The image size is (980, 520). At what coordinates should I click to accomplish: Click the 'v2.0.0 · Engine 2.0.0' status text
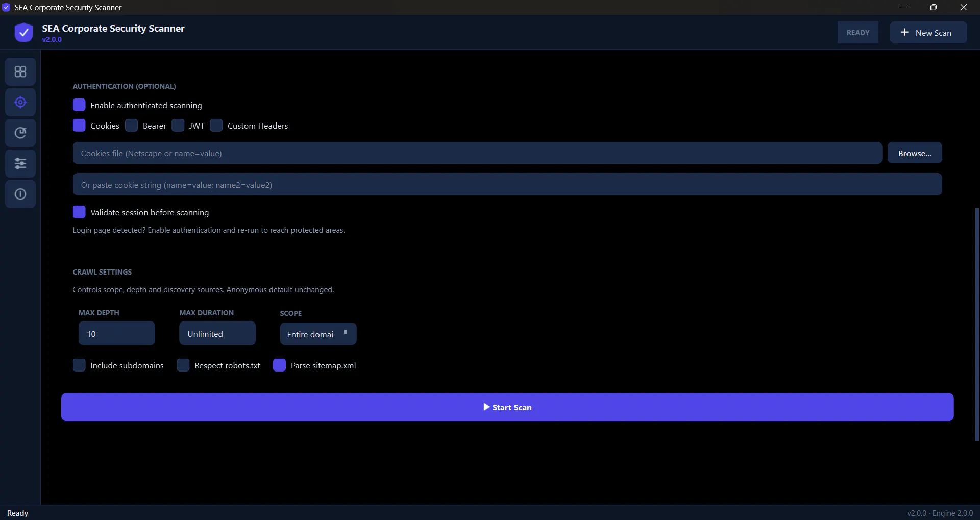[940, 513]
